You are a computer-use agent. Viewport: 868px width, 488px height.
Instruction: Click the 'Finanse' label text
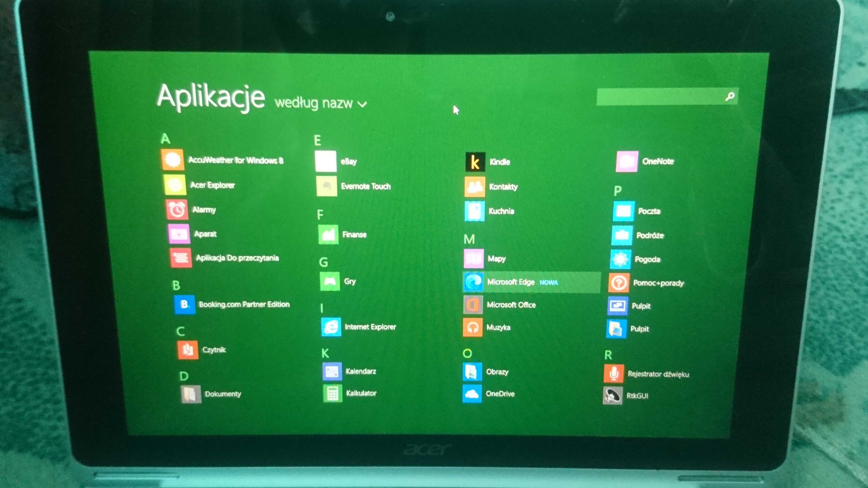pos(354,235)
